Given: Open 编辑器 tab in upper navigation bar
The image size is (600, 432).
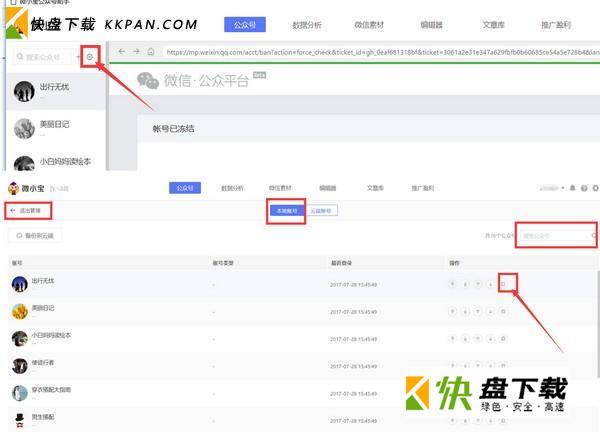Looking at the screenshot, I should (432, 25).
